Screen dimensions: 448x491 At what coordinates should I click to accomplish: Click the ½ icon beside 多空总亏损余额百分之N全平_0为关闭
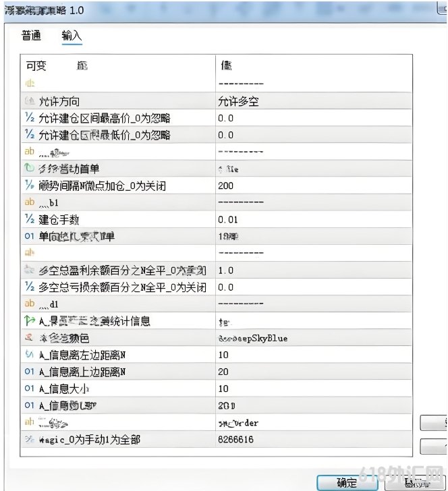(30, 287)
